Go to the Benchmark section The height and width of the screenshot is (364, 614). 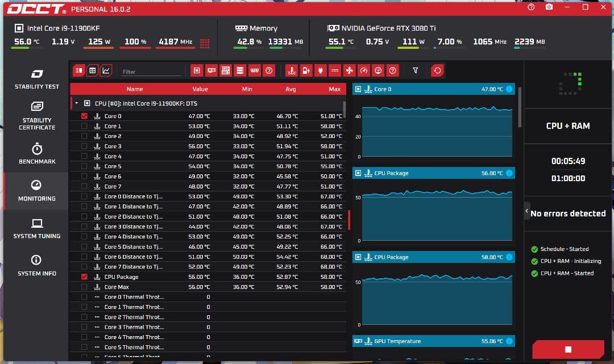pos(37,154)
